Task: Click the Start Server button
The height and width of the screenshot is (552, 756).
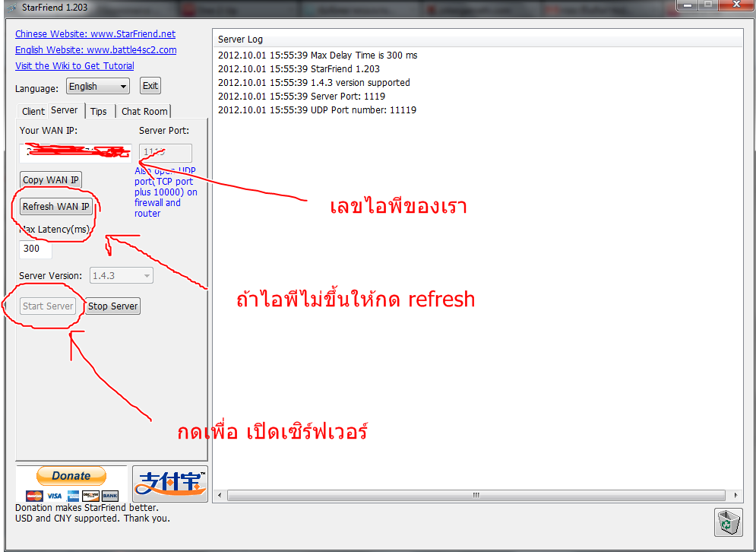Action: (x=48, y=306)
